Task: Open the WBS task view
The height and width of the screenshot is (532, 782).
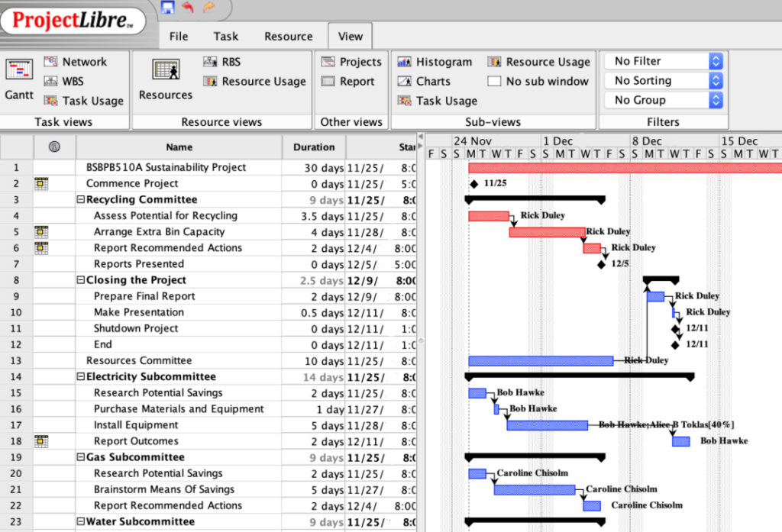Action: pos(64,81)
